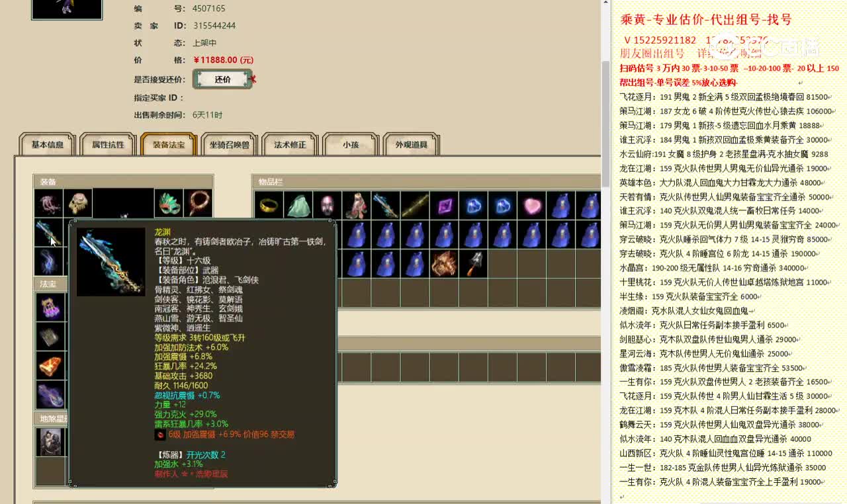Open the 基本信息 tab
This screenshot has width=847, height=504.
tap(48, 145)
